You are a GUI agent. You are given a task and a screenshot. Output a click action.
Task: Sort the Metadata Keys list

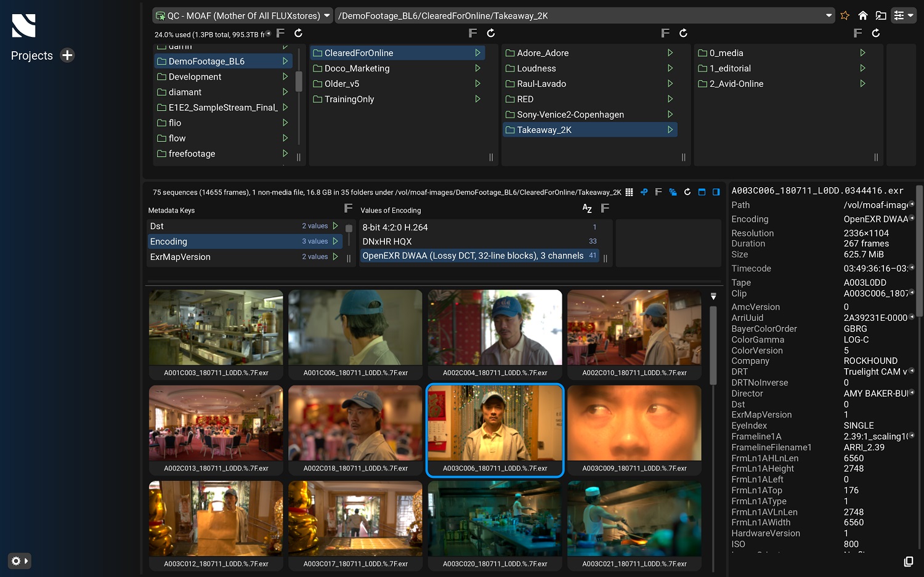[349, 209]
